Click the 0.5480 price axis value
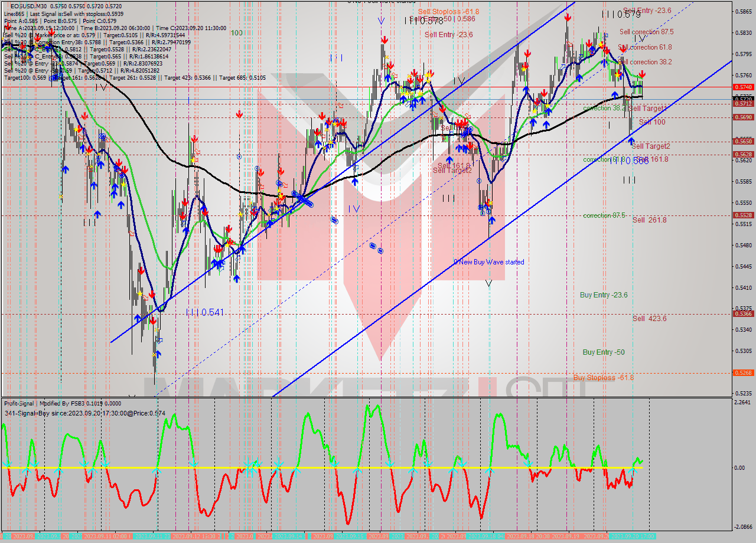The image size is (756, 543). [x=743, y=245]
